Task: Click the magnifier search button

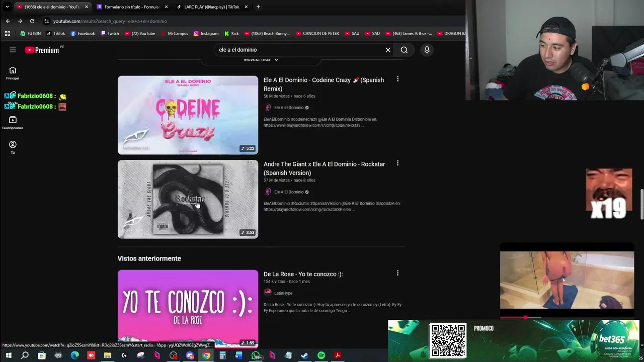Action: 404,50
